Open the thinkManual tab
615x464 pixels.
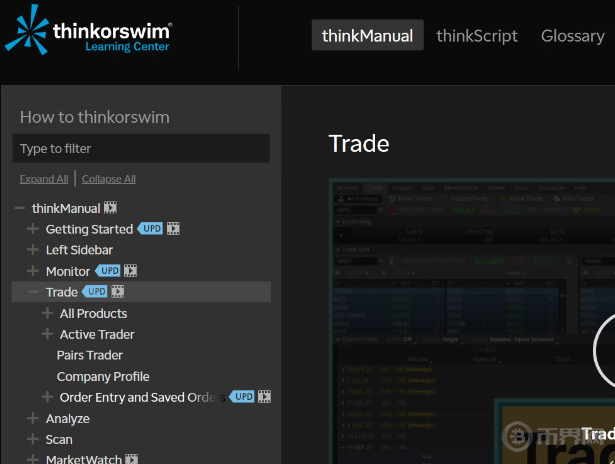pos(368,35)
